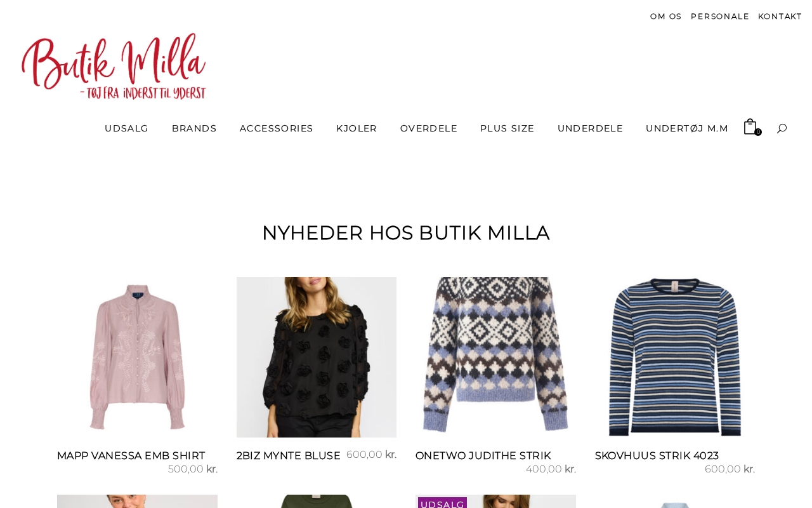Go to Accessories category
Screen dimensions: 812x508
277,128
